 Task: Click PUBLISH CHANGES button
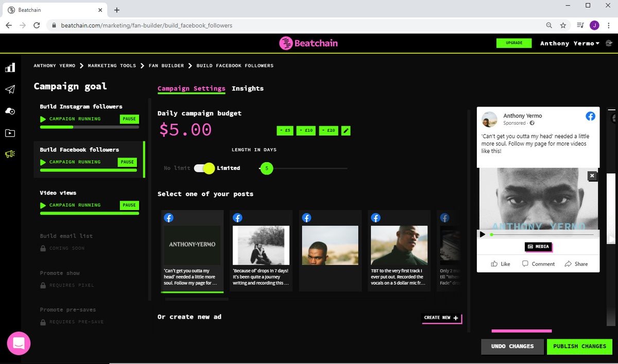(579, 346)
